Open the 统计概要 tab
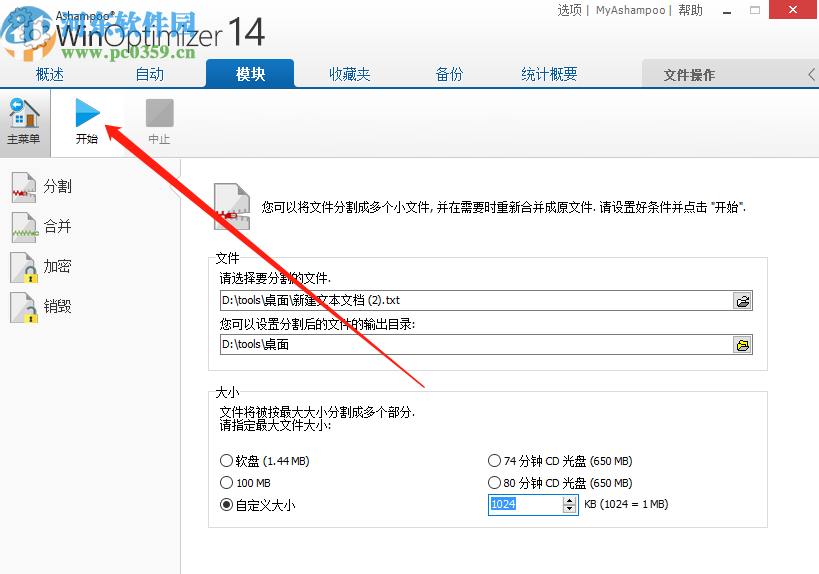The image size is (819, 574). click(549, 74)
